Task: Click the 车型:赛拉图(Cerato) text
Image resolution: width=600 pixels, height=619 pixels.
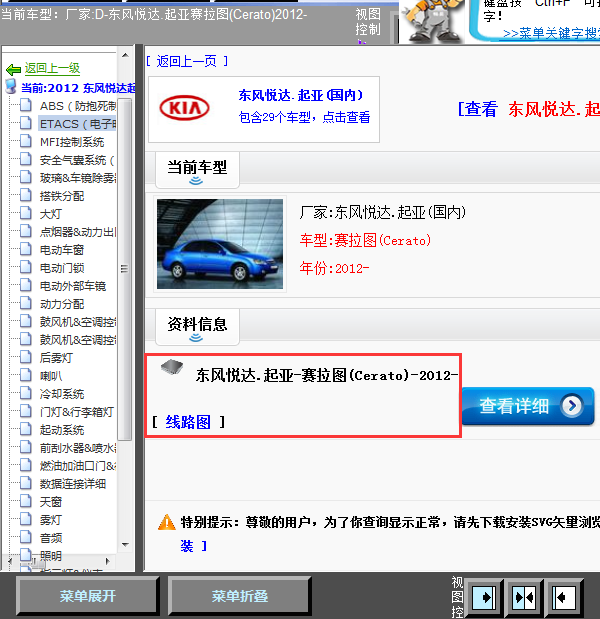Action: pos(365,240)
